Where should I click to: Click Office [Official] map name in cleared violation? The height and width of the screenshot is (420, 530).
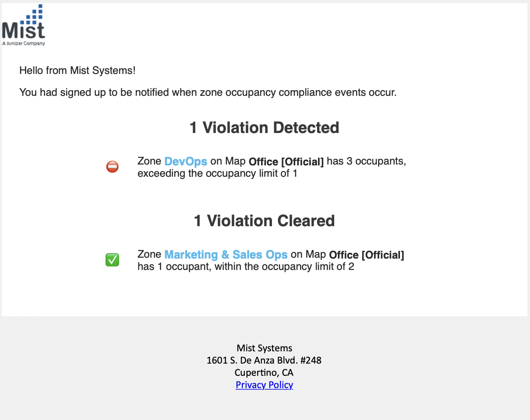point(367,255)
